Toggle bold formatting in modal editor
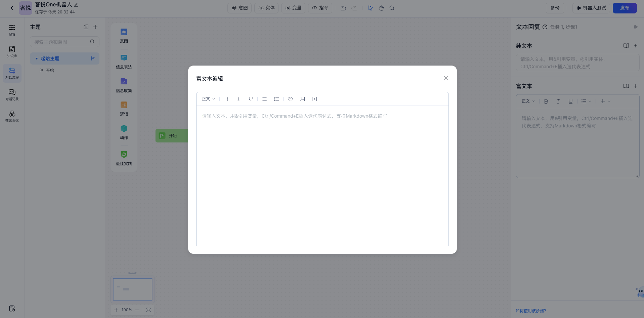 tap(226, 99)
